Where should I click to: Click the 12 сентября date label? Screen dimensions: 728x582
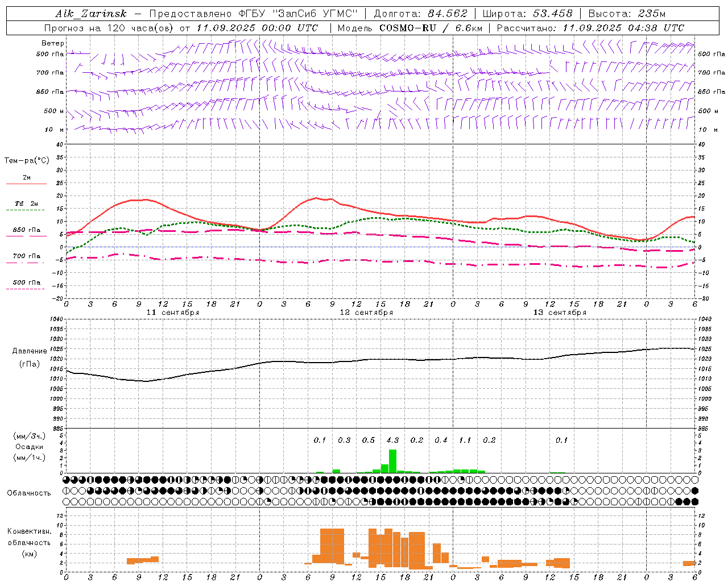click(x=366, y=313)
